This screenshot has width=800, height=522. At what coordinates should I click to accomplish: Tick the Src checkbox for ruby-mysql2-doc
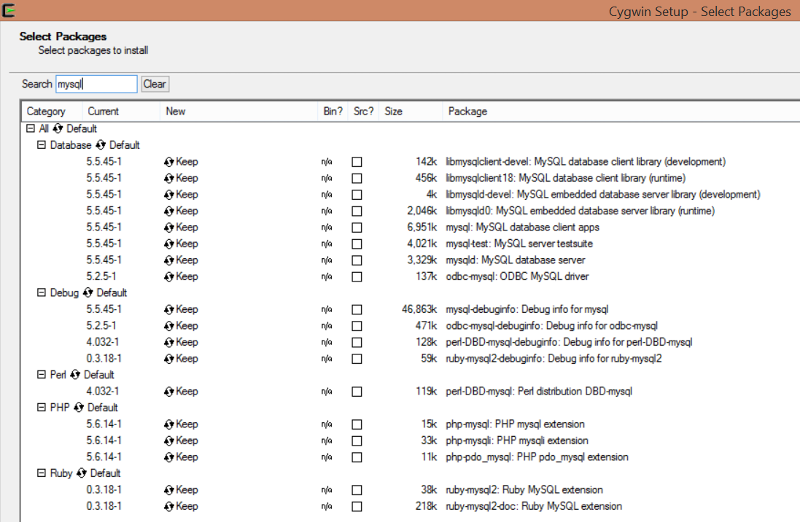tap(357, 507)
